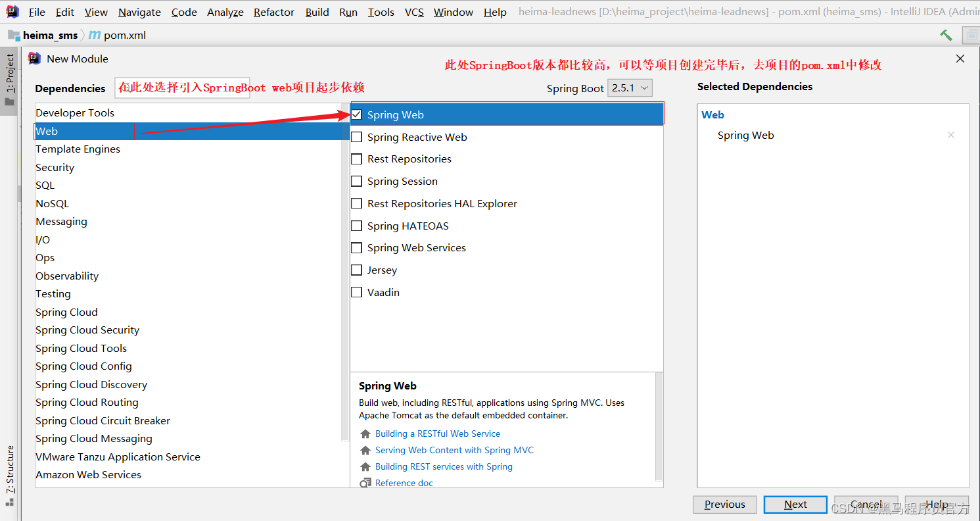This screenshot has height=521, width=980.
Task: Select Template Engines category
Action: (188, 149)
